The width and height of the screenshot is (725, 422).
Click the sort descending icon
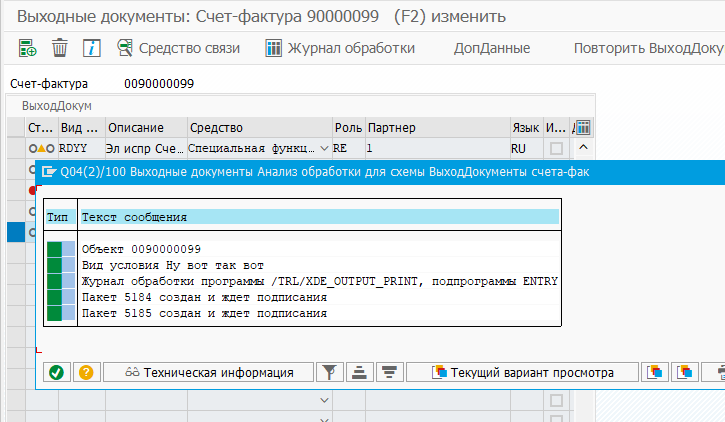(x=389, y=372)
